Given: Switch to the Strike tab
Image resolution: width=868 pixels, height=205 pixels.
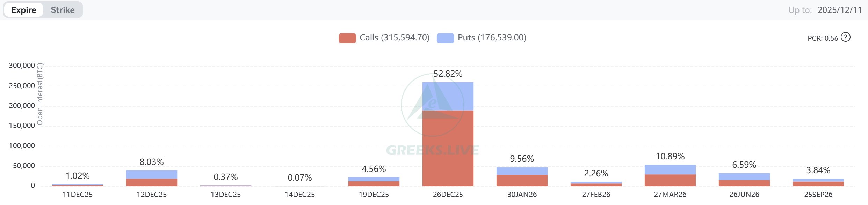Looking at the screenshot, I should pos(63,10).
